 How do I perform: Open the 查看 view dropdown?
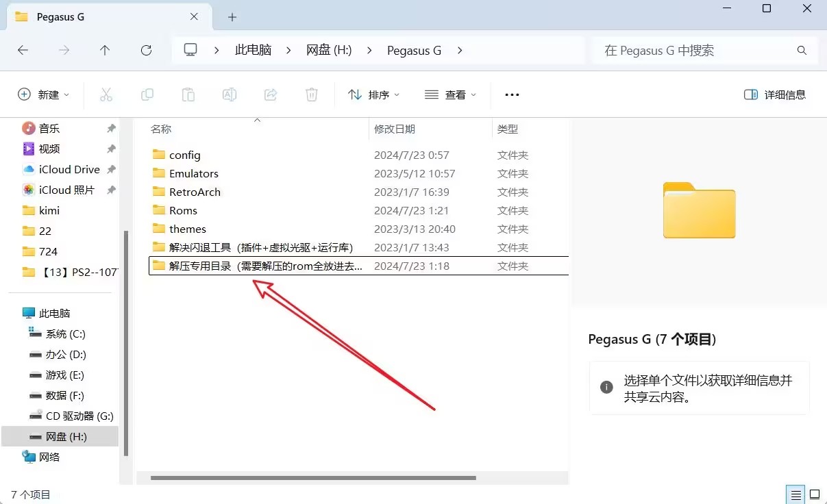point(450,94)
